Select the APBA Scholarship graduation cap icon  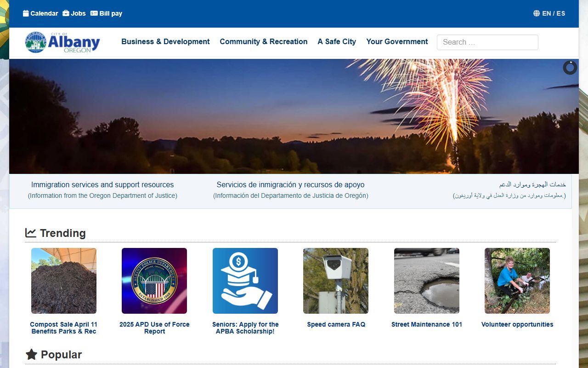point(245,281)
